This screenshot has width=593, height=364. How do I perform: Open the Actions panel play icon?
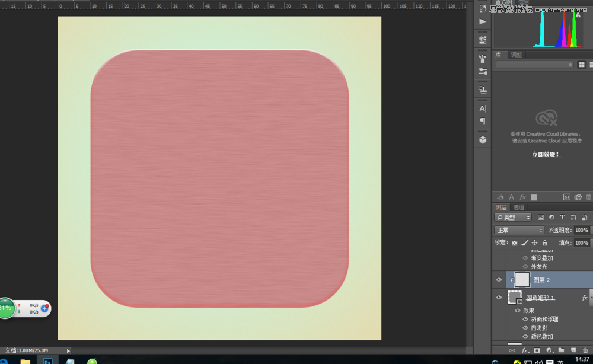click(483, 22)
